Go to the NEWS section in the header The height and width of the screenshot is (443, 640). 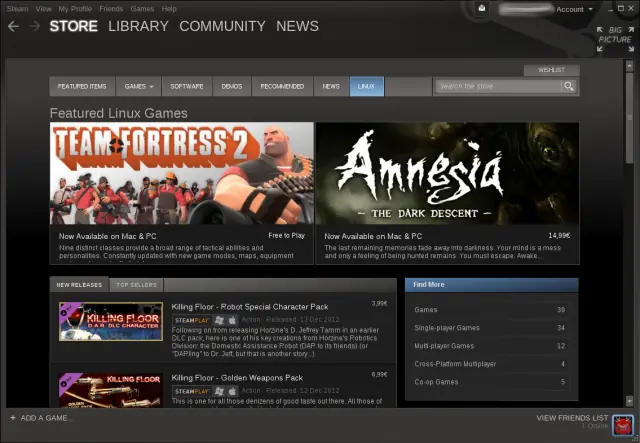point(298,26)
